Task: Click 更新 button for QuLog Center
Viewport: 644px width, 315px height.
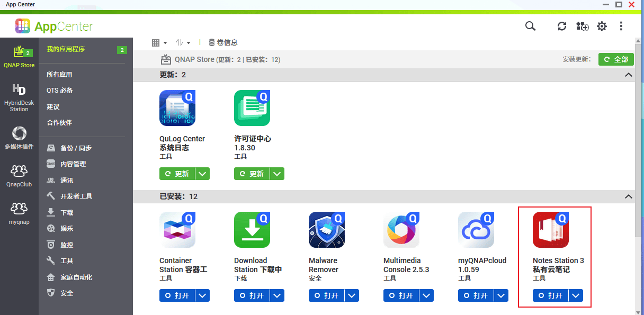Action: point(177,174)
